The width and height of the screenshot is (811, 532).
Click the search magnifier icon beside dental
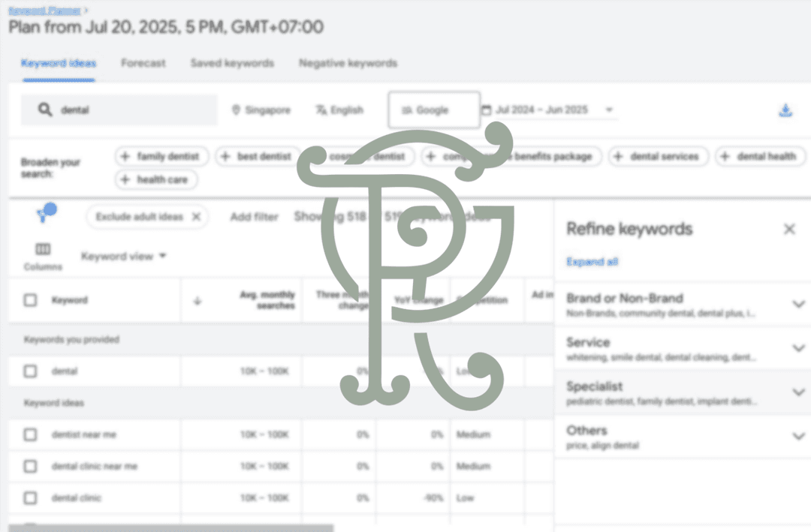coord(45,110)
